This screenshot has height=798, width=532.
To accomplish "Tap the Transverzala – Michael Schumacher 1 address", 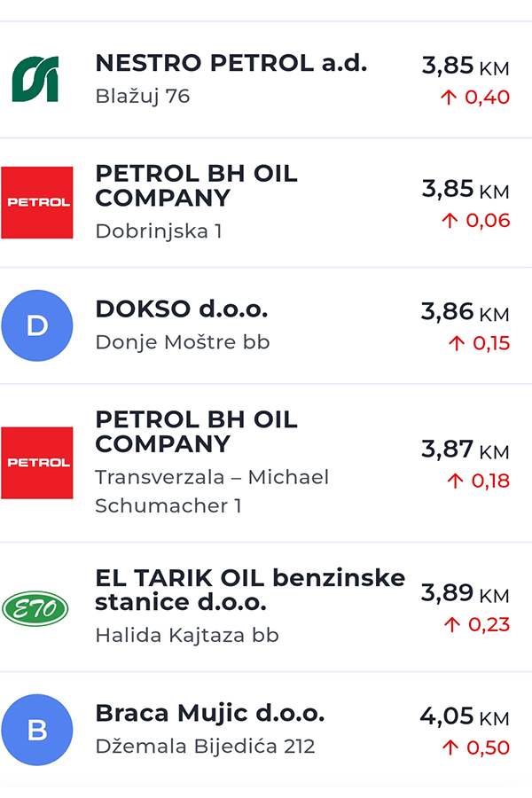I will [211, 491].
